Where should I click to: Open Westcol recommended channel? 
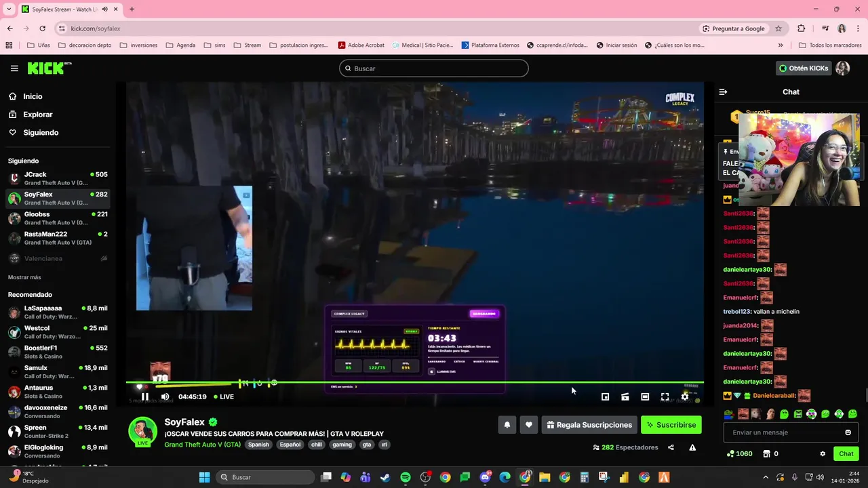click(x=57, y=332)
